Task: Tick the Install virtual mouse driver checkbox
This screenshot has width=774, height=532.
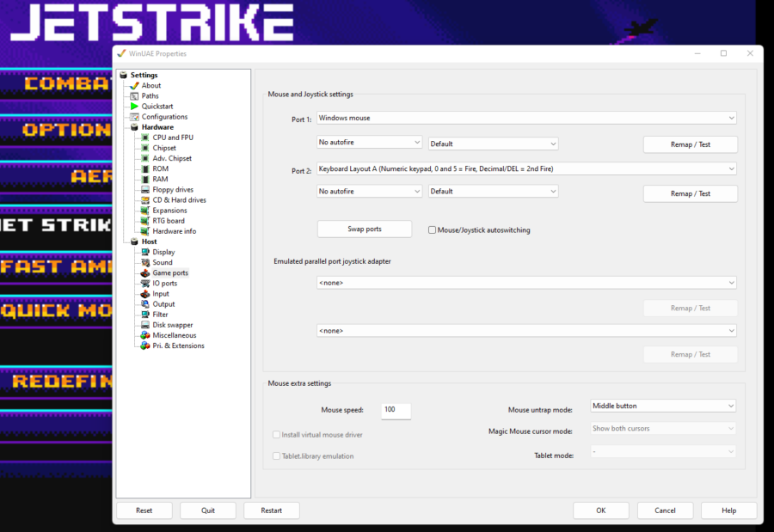Action: (276, 435)
